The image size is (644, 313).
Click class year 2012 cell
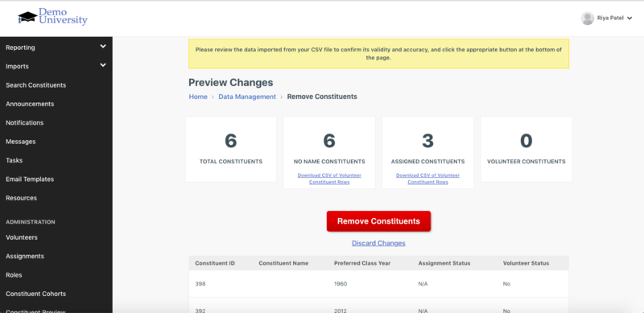pos(341,311)
